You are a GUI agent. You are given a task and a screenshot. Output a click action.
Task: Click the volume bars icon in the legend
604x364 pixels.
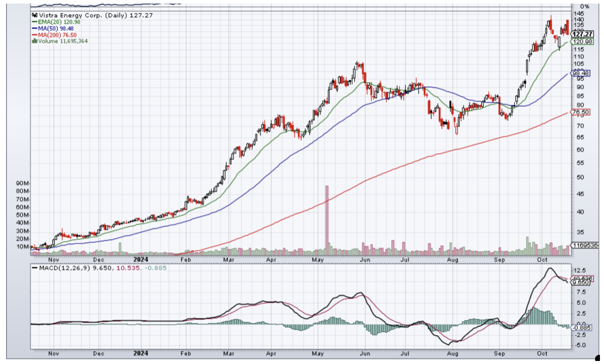pos(33,41)
